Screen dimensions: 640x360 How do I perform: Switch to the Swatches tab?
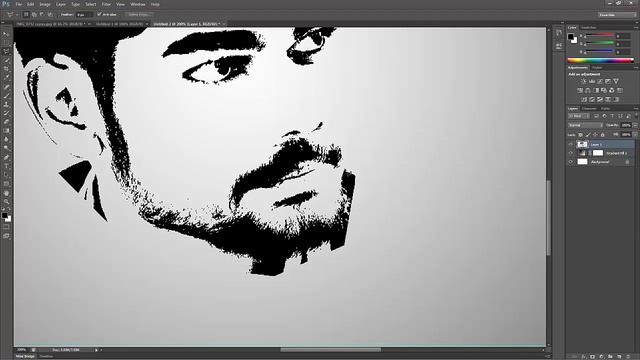pos(589,28)
